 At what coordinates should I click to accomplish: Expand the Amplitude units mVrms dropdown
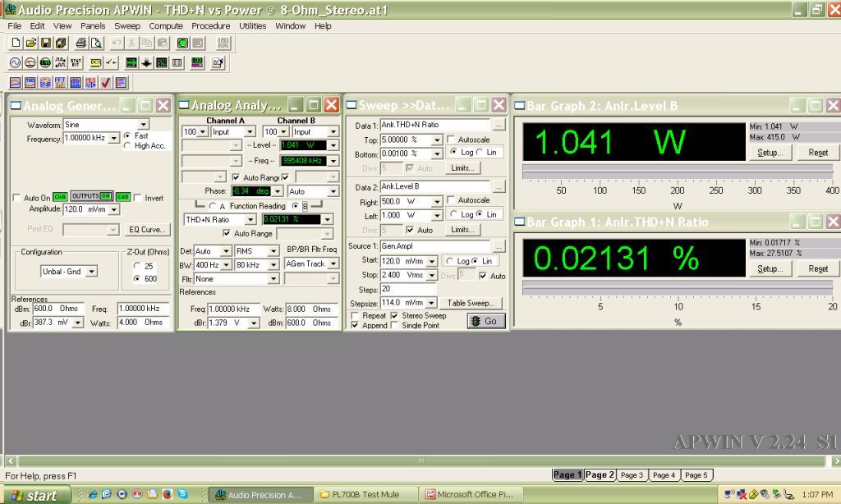113,209
